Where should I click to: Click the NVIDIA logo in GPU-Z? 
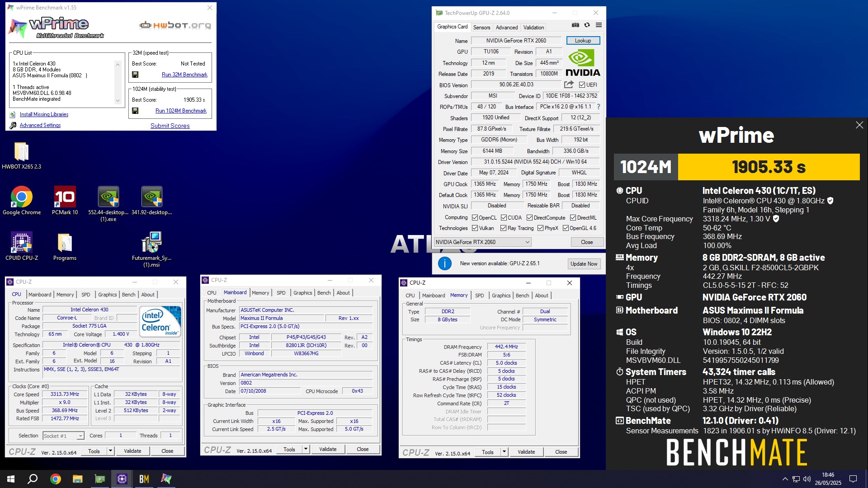tap(583, 63)
